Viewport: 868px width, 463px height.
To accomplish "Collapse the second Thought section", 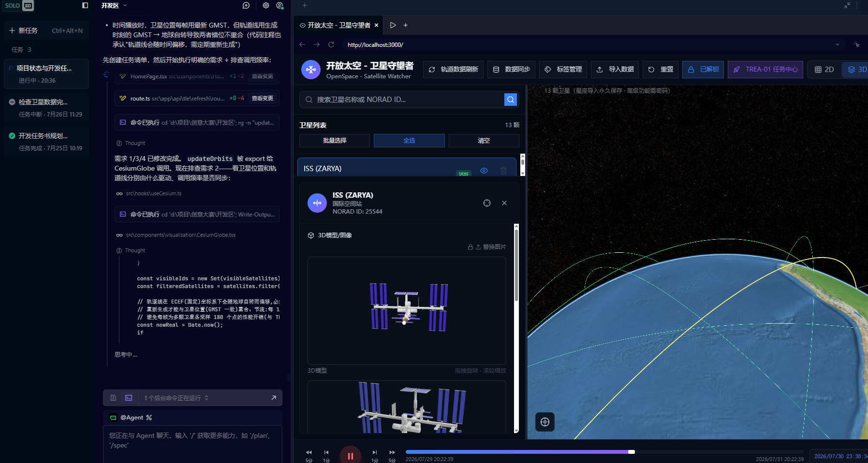I will (131, 250).
